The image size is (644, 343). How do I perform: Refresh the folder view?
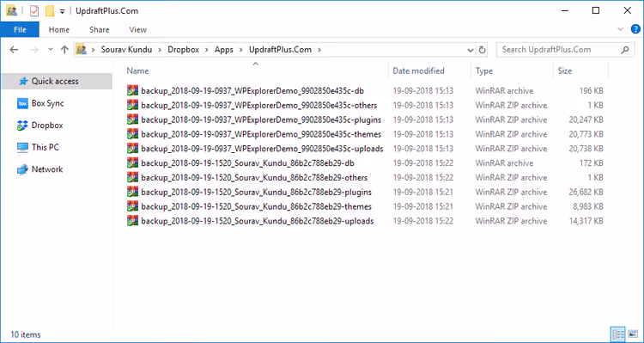pos(483,50)
